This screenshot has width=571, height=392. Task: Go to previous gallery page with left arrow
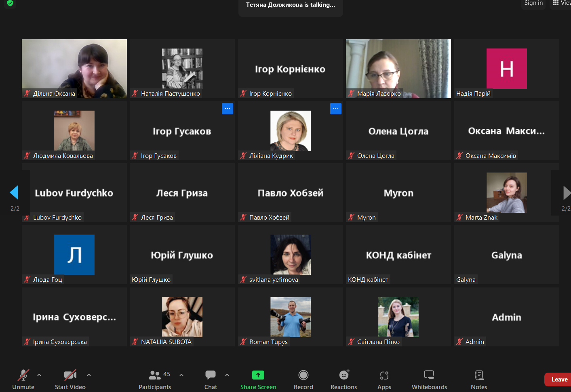[x=14, y=193]
